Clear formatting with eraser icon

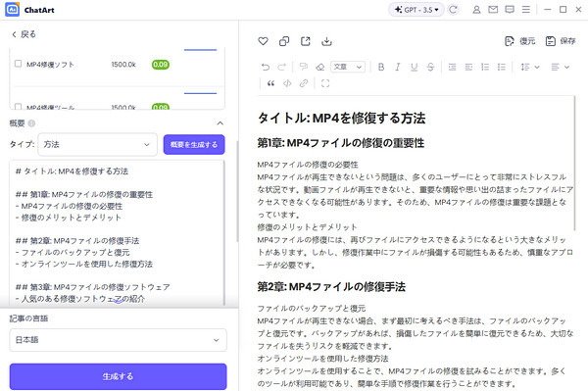tap(319, 67)
